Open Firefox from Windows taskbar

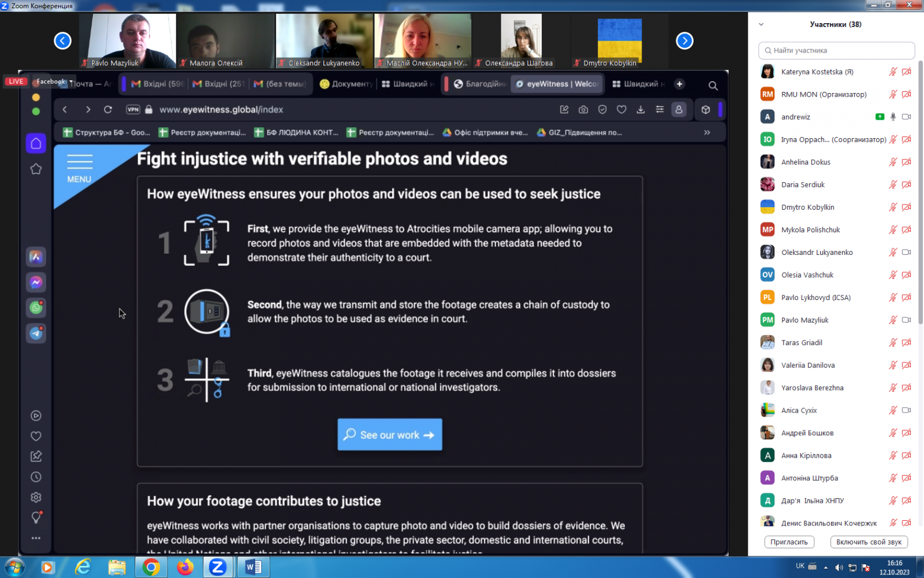[x=185, y=568]
